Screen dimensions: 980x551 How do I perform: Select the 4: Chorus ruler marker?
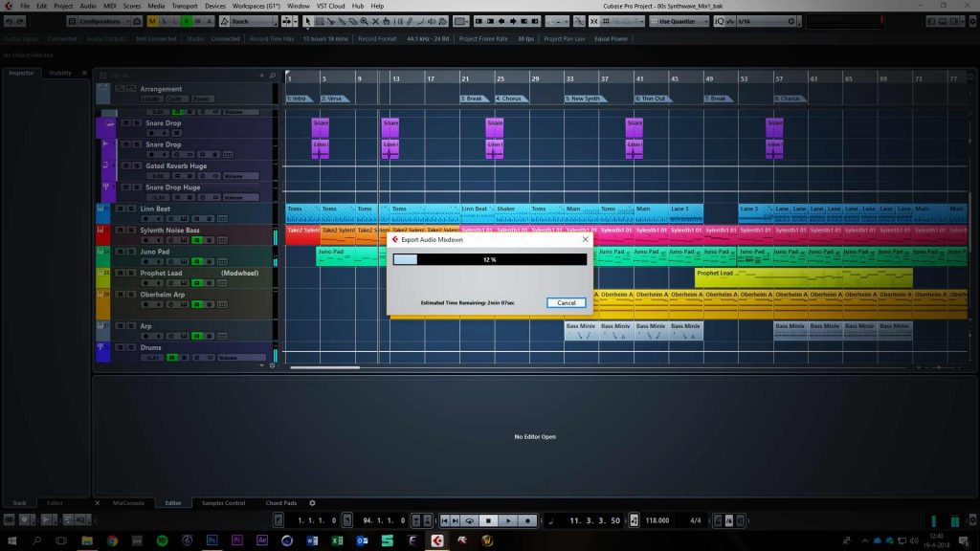click(x=511, y=99)
